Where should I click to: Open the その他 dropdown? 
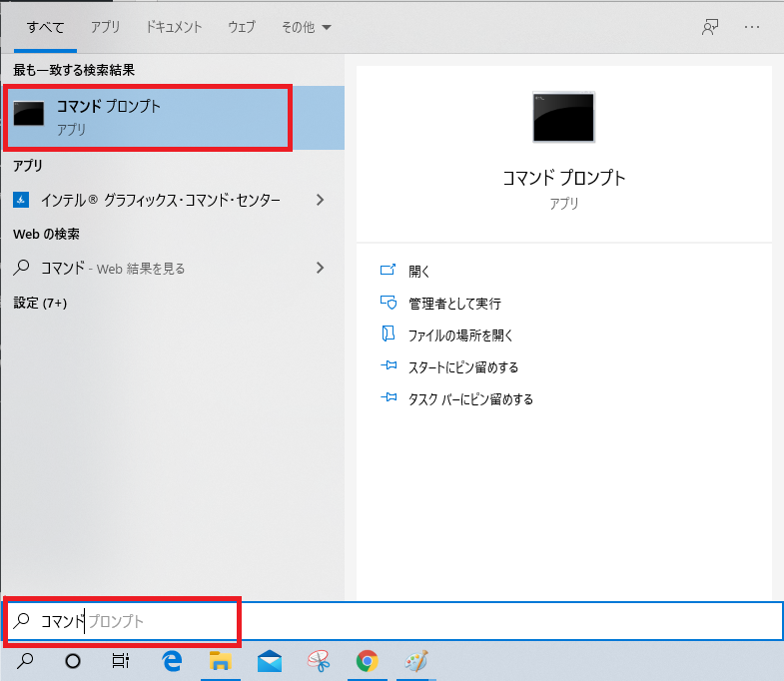tap(306, 27)
